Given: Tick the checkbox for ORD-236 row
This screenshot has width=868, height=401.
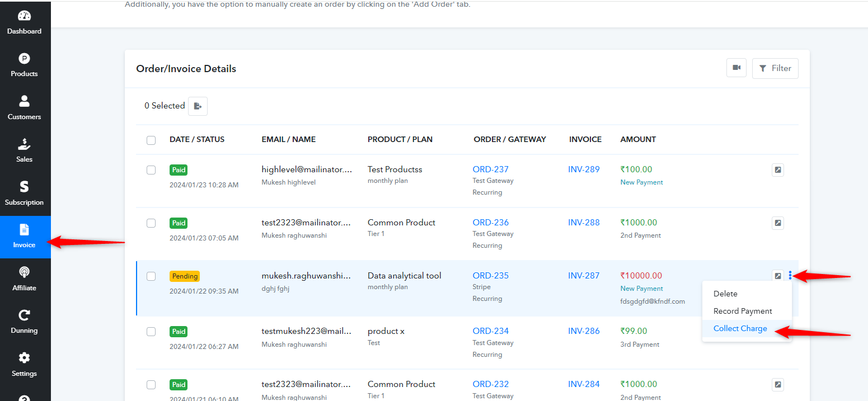Looking at the screenshot, I should click(x=151, y=223).
